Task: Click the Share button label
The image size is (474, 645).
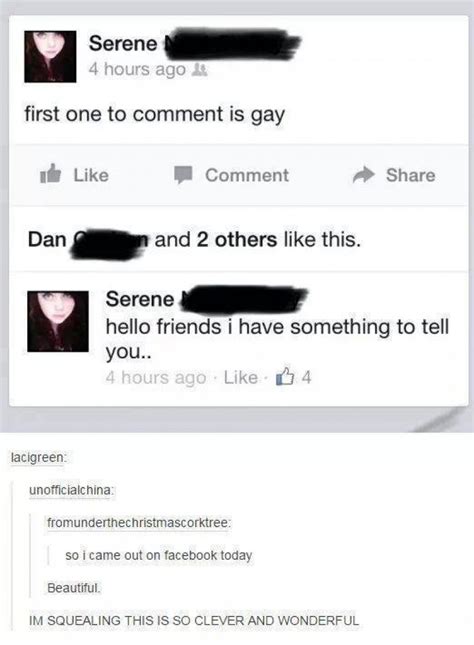Action: tap(410, 175)
